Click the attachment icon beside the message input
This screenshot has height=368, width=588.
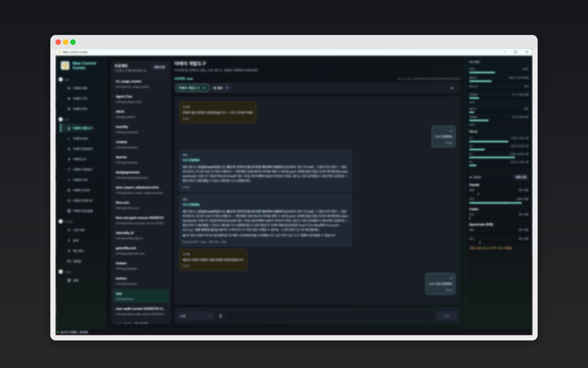tap(220, 316)
